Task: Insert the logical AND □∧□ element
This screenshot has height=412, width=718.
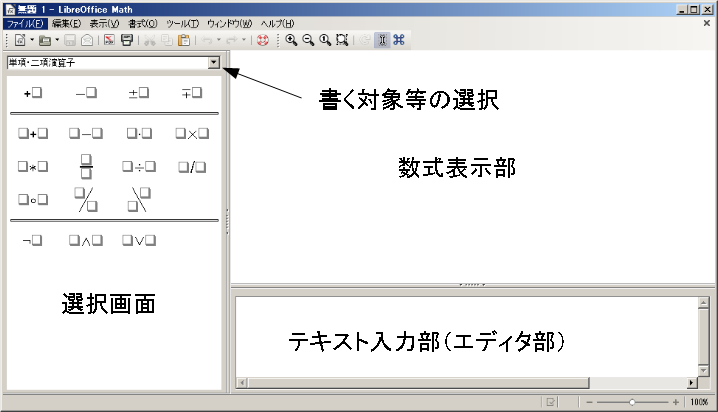Action: coord(86,240)
